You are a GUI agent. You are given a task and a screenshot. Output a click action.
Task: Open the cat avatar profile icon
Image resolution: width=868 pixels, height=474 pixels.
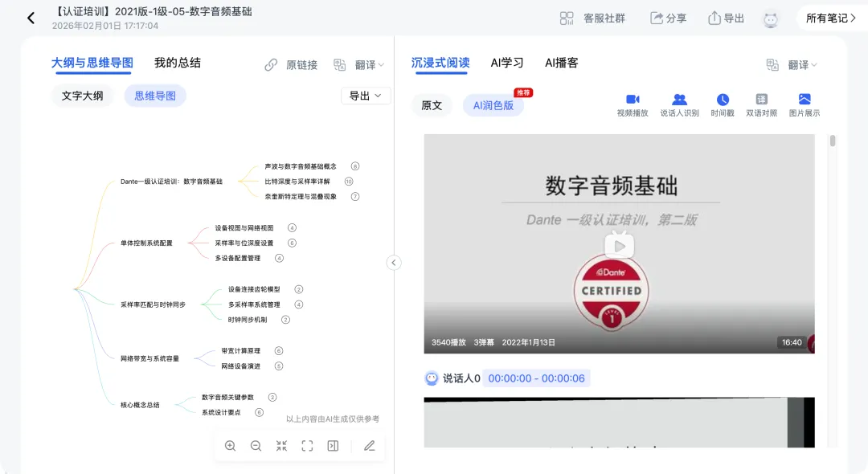click(x=771, y=19)
